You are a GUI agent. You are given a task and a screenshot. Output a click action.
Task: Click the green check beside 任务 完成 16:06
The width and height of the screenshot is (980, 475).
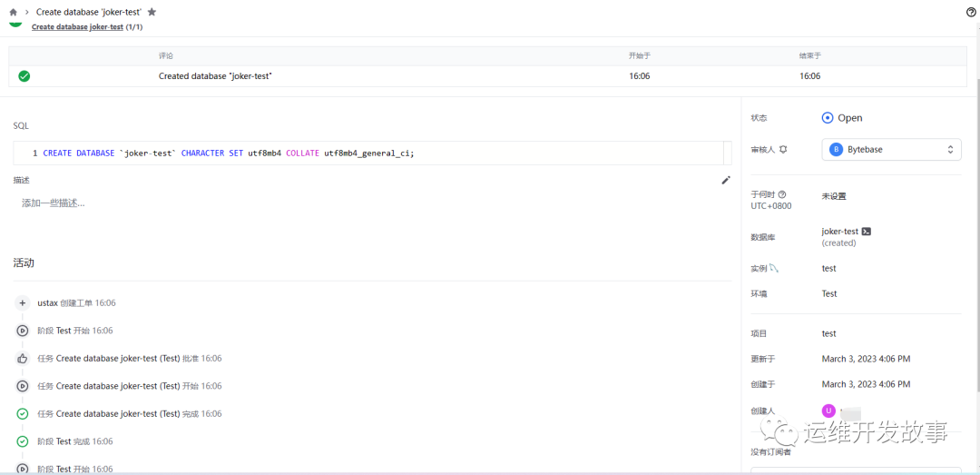pos(23,413)
